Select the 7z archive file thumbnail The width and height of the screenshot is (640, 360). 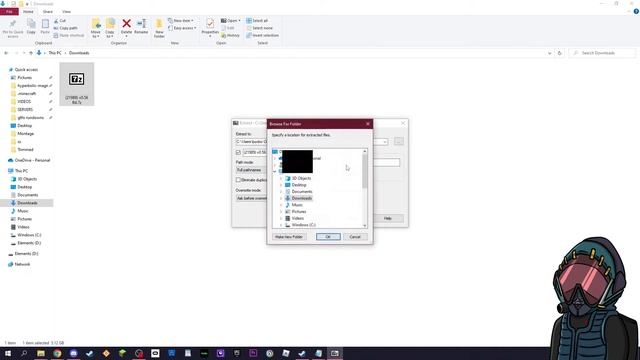point(77,84)
